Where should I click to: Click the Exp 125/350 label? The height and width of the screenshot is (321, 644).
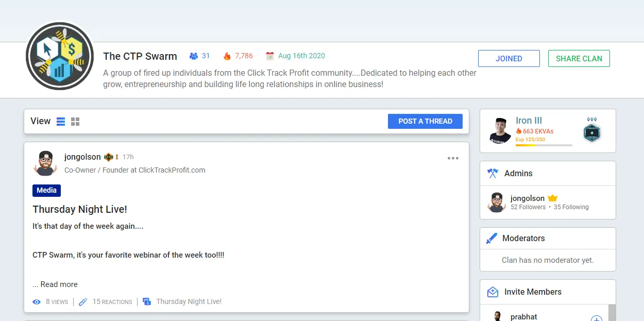(x=530, y=140)
